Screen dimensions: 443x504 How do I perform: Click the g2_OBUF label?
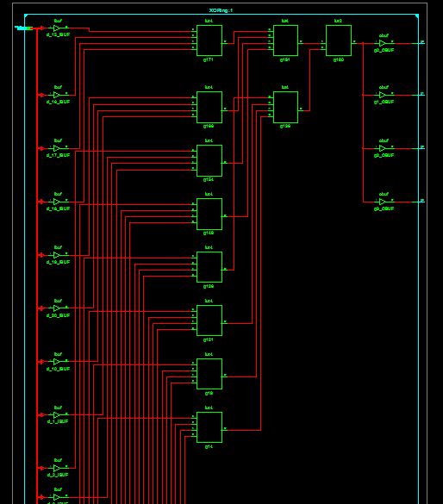[x=384, y=155]
